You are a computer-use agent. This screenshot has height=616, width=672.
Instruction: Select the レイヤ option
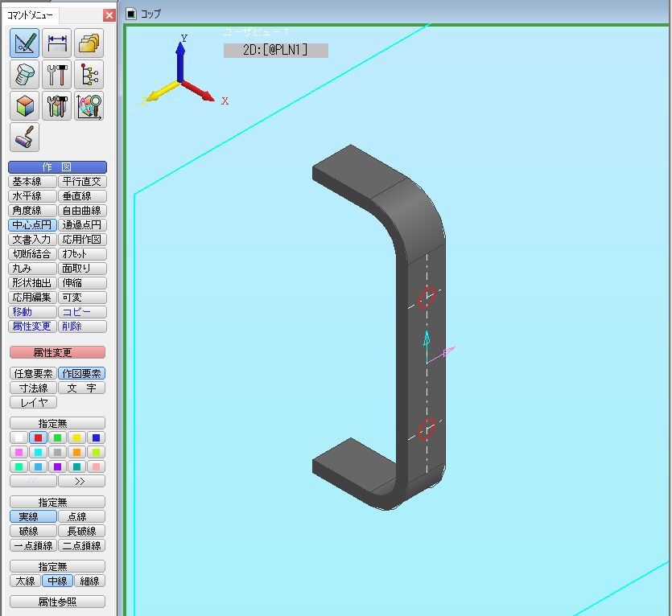[x=34, y=403]
